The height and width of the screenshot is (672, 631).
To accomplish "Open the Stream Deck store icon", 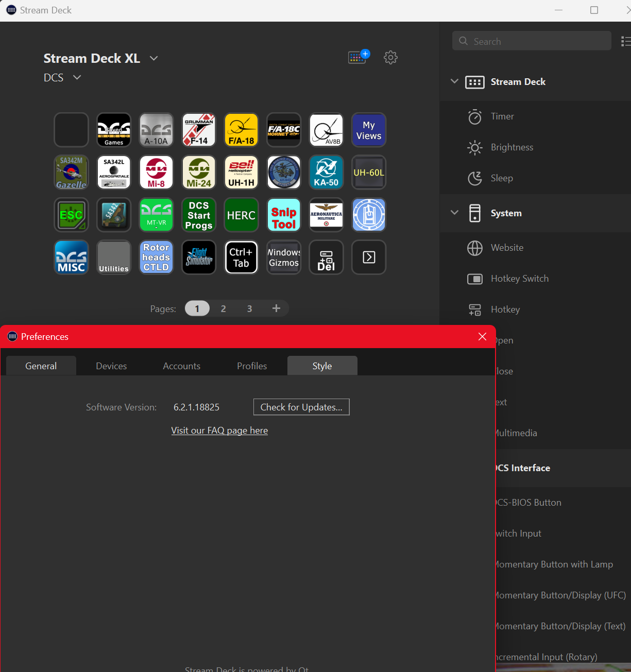I will pyautogui.click(x=359, y=57).
